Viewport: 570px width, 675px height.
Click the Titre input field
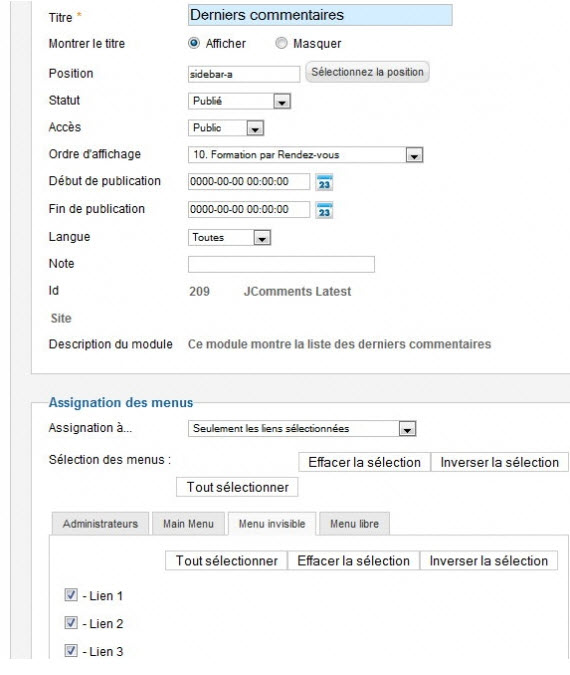coord(320,15)
